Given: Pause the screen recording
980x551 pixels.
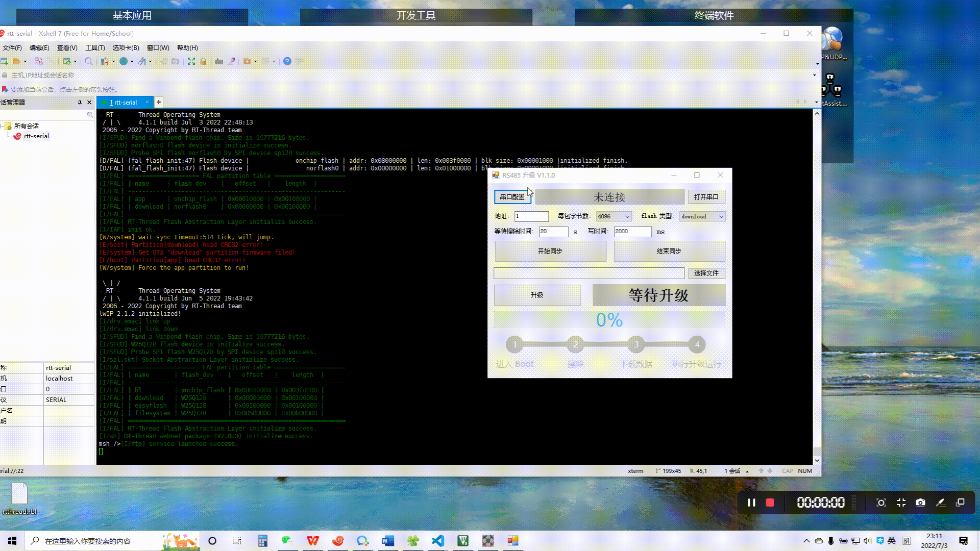Looking at the screenshot, I should (x=751, y=503).
